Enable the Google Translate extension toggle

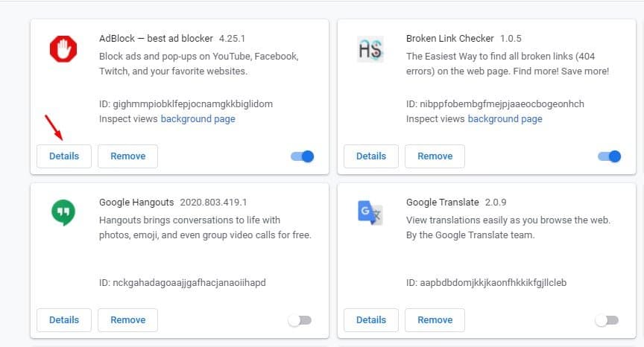607,320
